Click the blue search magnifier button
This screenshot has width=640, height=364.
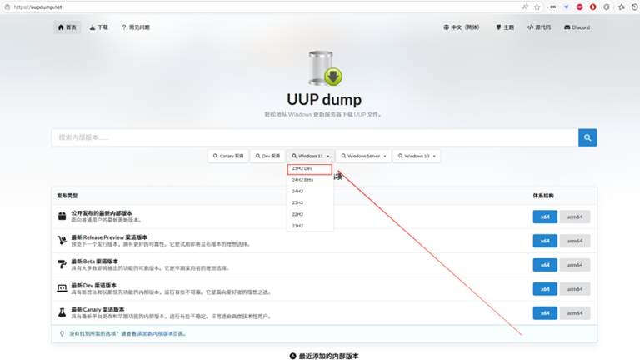pyautogui.click(x=587, y=137)
